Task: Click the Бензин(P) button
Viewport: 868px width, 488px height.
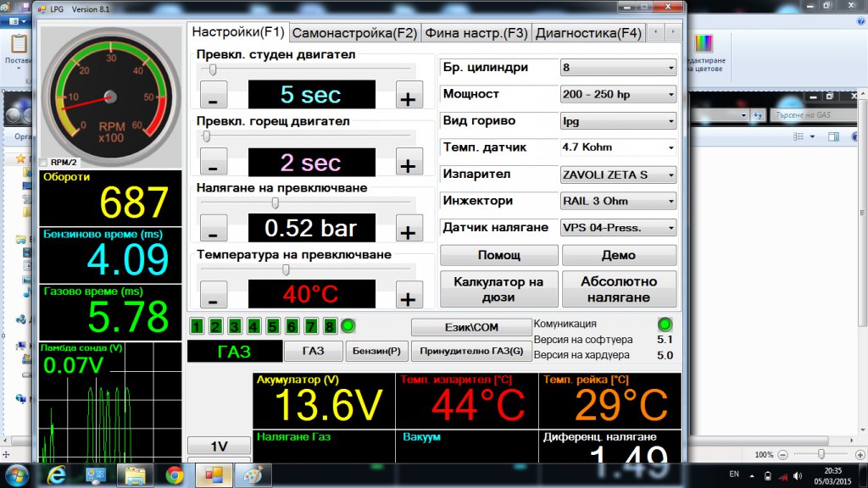Action: point(376,351)
